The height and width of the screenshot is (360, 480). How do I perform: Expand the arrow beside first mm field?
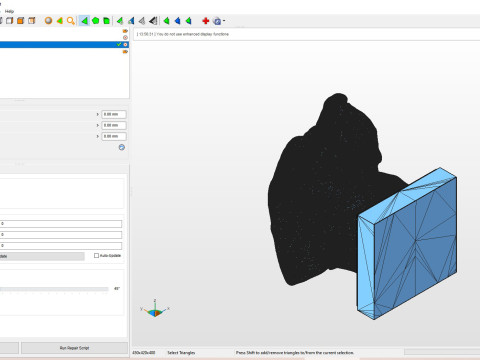(x=98, y=114)
